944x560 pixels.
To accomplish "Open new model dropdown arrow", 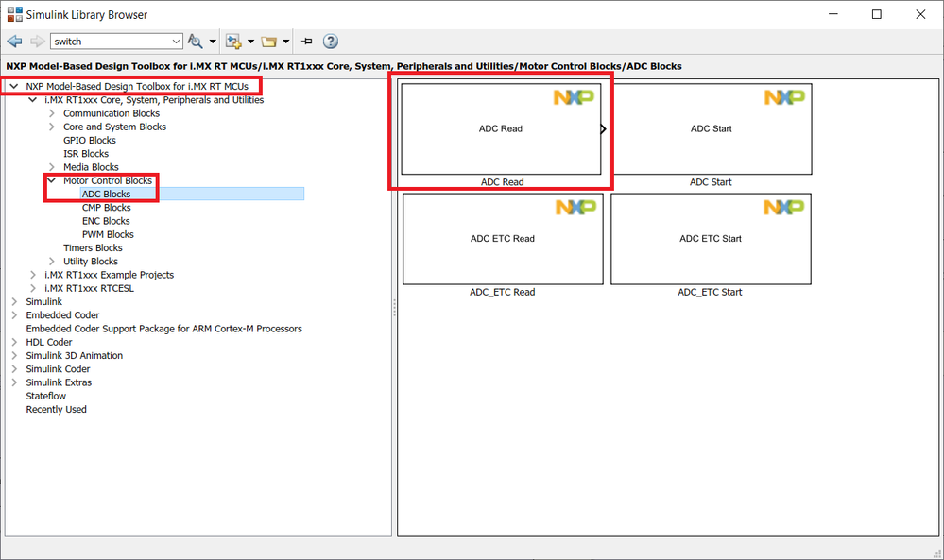I will [x=251, y=42].
